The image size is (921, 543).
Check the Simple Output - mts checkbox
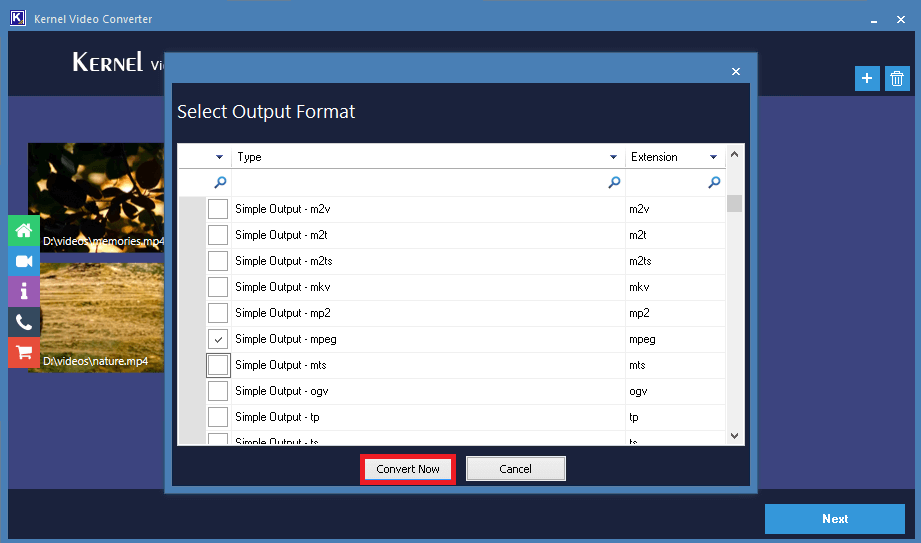[x=218, y=365]
